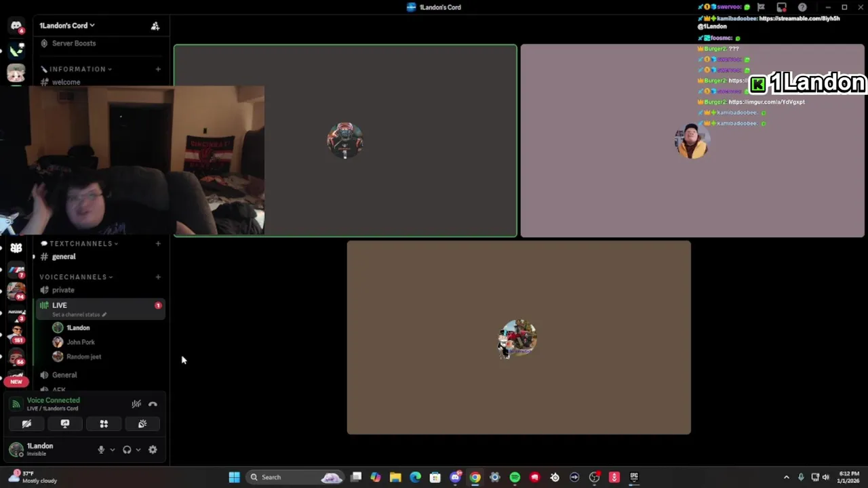Open Task View on the taskbar

coord(356,477)
